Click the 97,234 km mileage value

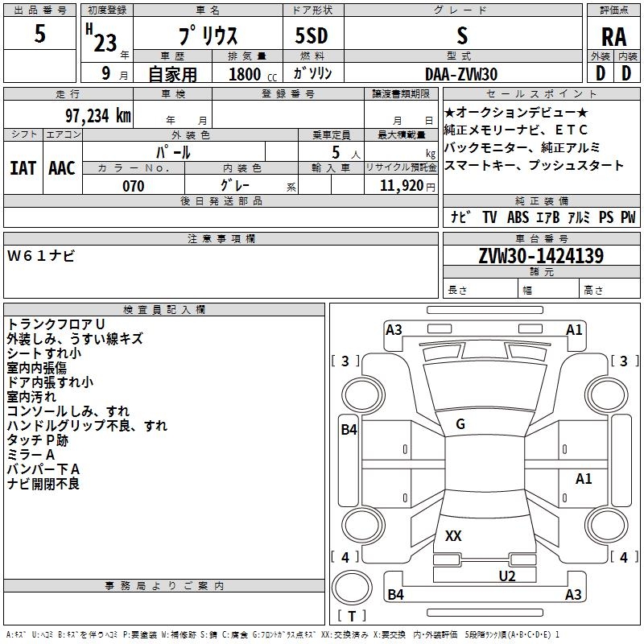[x=98, y=115]
